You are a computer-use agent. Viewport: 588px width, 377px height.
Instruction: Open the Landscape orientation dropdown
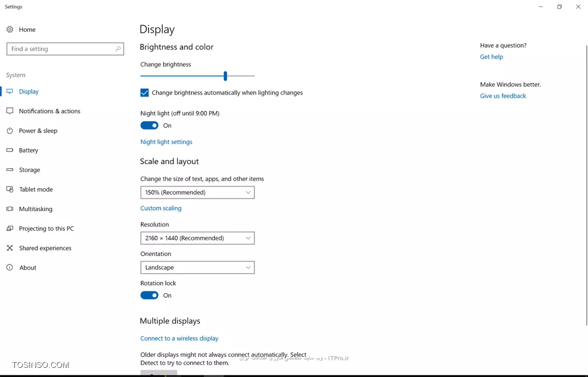(198, 267)
